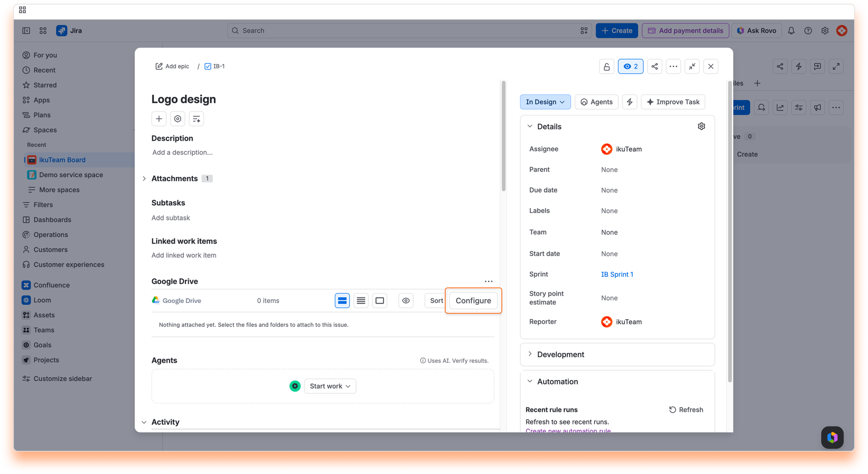868x474 pixels.
Task: Select the Google Drive card view
Action: click(x=342, y=301)
